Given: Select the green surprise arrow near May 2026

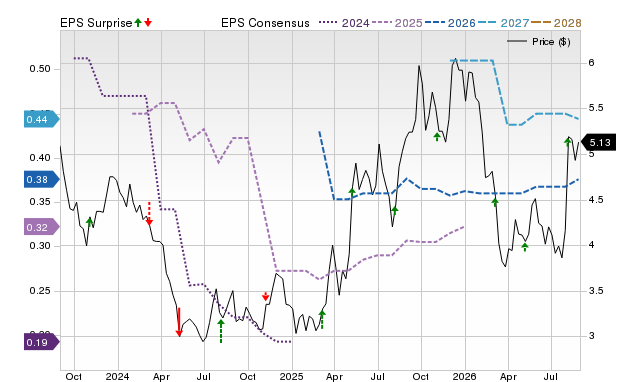Looking at the screenshot, I should pos(525,247).
